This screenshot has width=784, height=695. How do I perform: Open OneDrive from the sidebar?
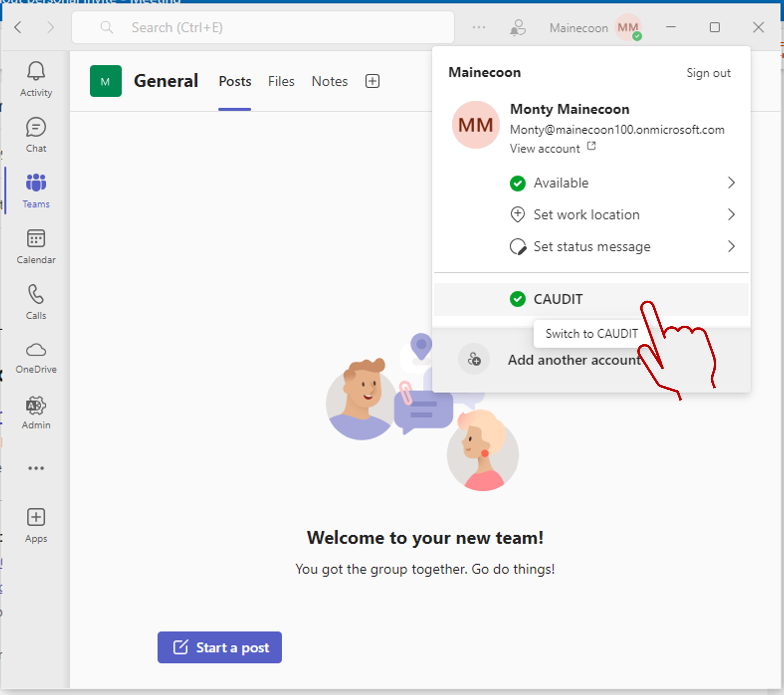[36, 357]
